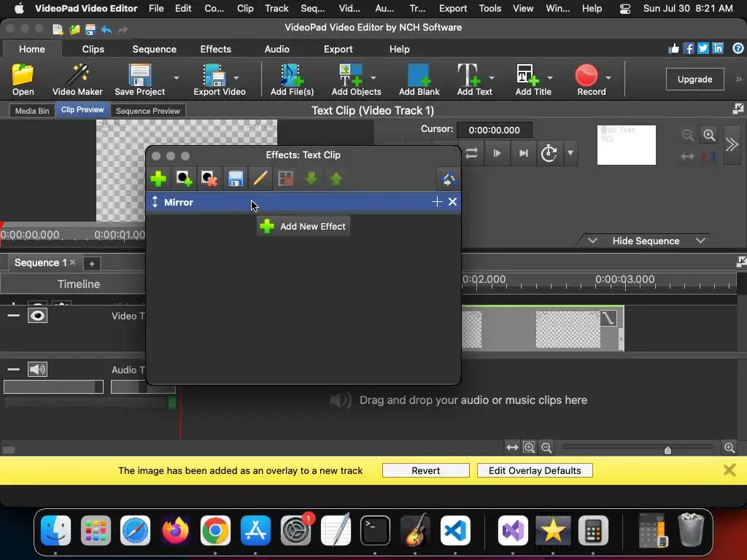
Task: Click the fit-width double arrow icon on the timeline
Action: (x=512, y=448)
